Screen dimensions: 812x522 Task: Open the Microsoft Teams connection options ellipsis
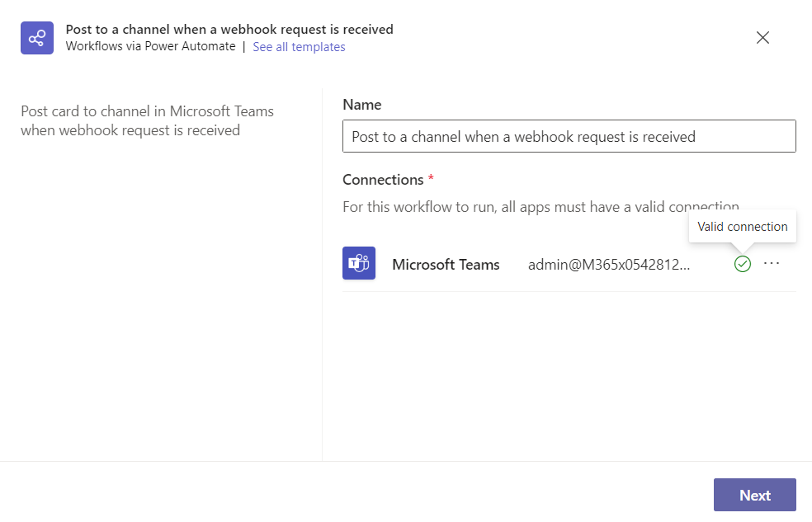point(771,263)
